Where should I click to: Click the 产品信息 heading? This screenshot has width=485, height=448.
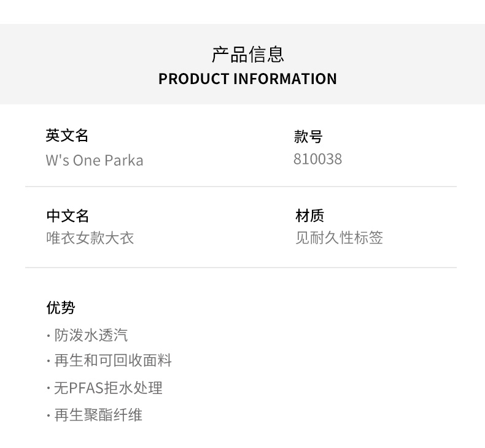247,54
